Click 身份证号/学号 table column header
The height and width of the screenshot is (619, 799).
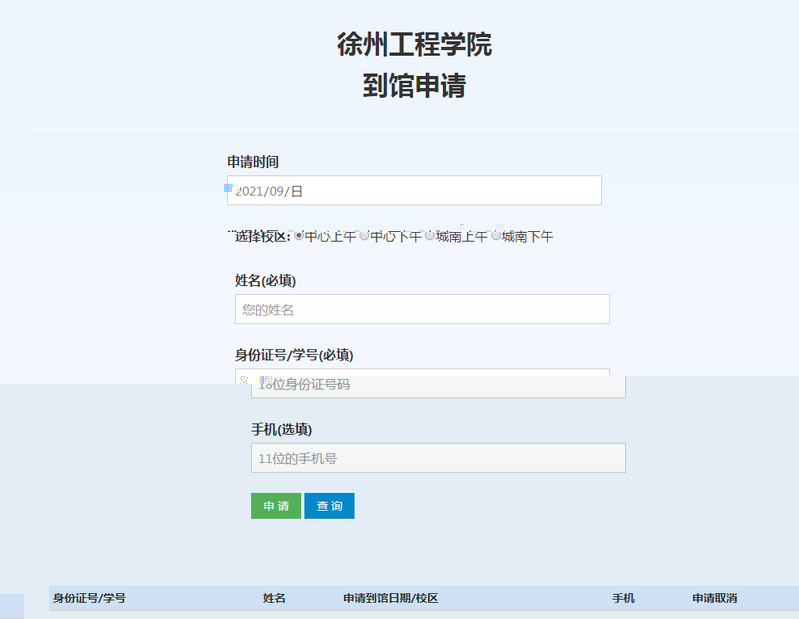click(89, 598)
